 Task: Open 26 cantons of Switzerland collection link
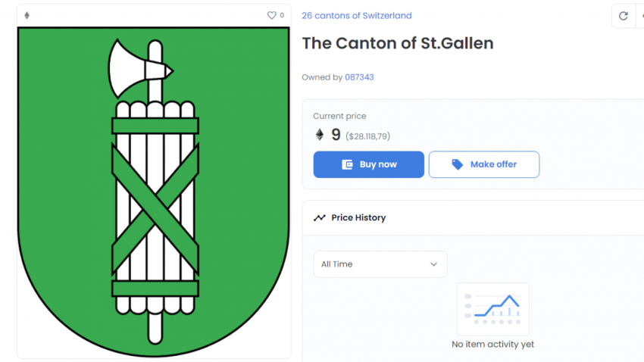pos(357,16)
